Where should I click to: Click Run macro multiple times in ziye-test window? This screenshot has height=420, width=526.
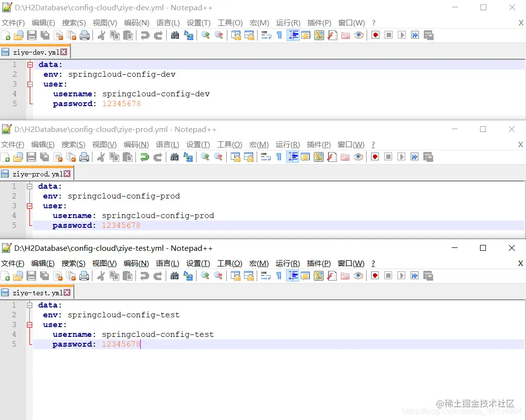(x=415, y=276)
